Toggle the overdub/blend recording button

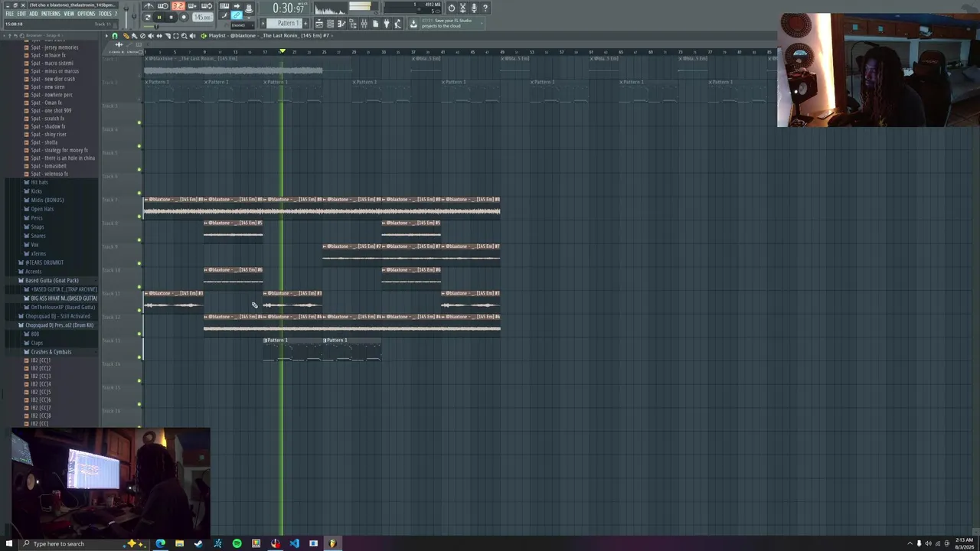tap(192, 6)
